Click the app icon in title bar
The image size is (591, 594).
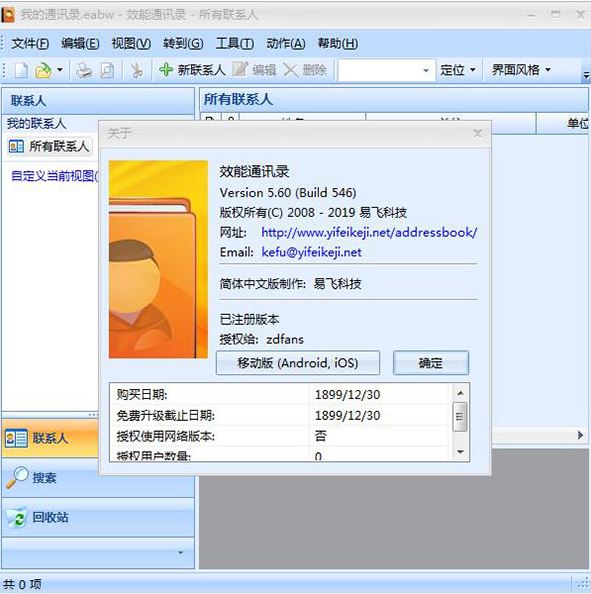(x=8, y=15)
